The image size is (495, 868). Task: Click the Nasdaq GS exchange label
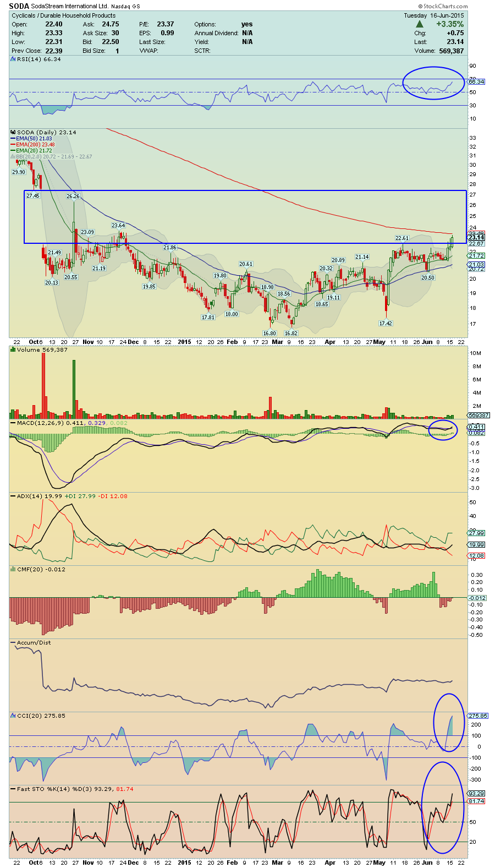point(125,7)
